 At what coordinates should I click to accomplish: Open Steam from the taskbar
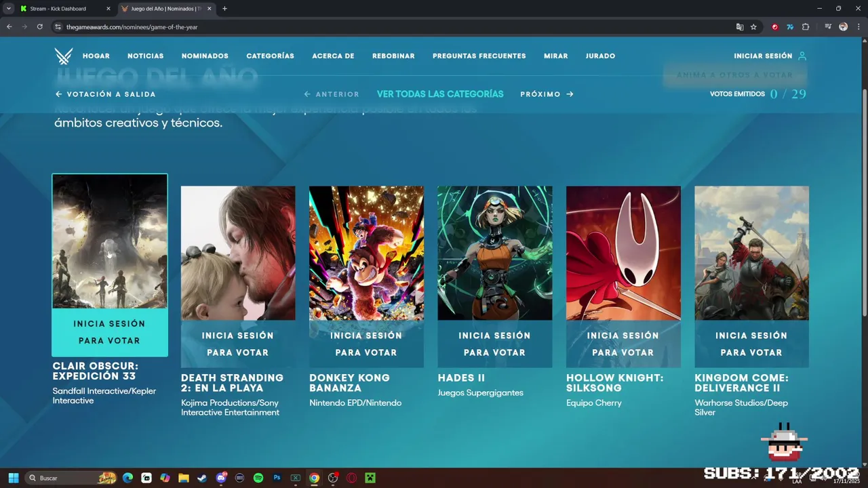[202, 478]
